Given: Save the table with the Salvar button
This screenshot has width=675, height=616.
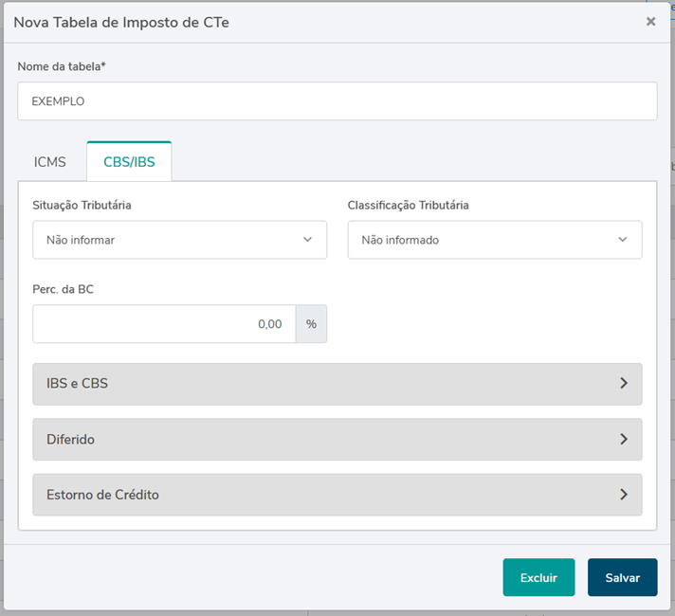Looking at the screenshot, I should [x=622, y=577].
